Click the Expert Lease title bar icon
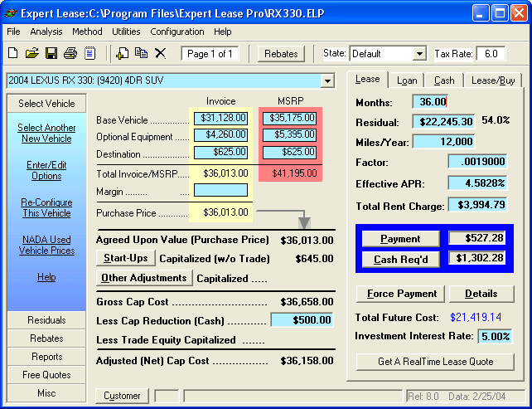 click(11, 13)
